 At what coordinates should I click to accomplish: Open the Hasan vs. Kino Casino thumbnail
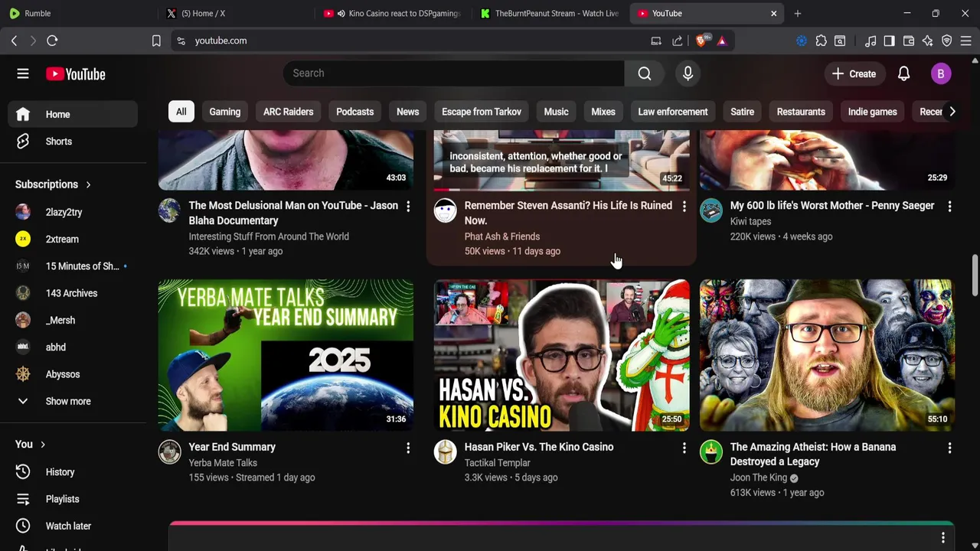coord(561,355)
